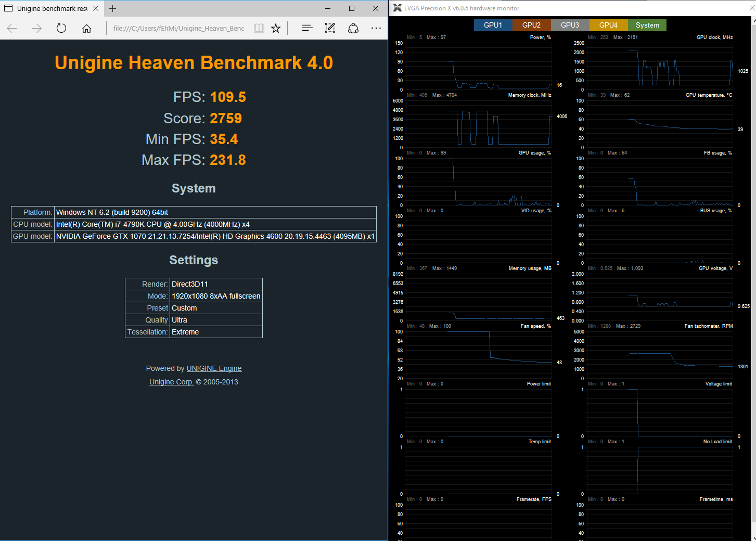
Task: Switch to GPU4 monitoring tab
Action: pyautogui.click(x=609, y=25)
